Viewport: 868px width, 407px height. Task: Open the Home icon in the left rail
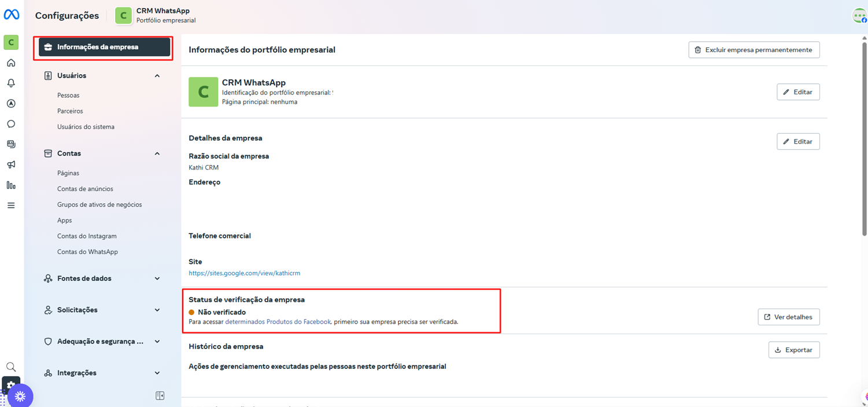10,63
